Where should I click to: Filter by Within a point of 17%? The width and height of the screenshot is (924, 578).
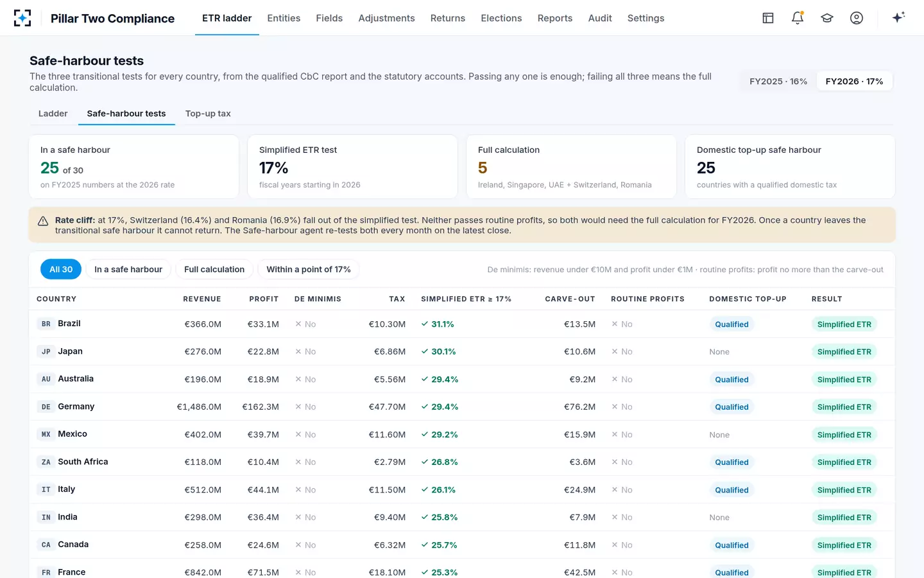tap(309, 269)
